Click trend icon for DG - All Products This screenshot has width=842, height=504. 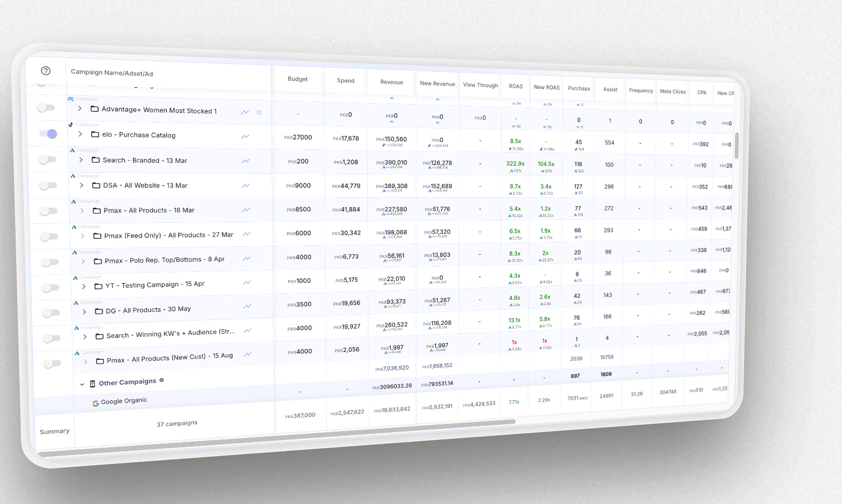(247, 306)
